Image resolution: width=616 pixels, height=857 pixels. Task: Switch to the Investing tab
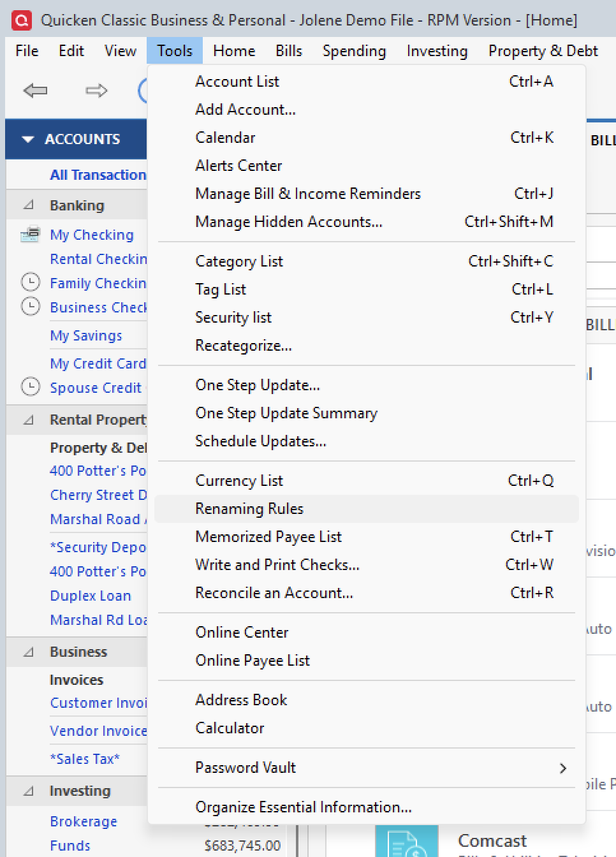coord(437,51)
